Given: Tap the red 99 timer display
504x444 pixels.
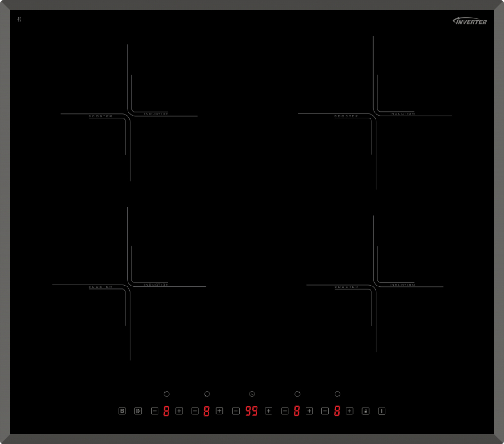Looking at the screenshot, I should pyautogui.click(x=252, y=411).
